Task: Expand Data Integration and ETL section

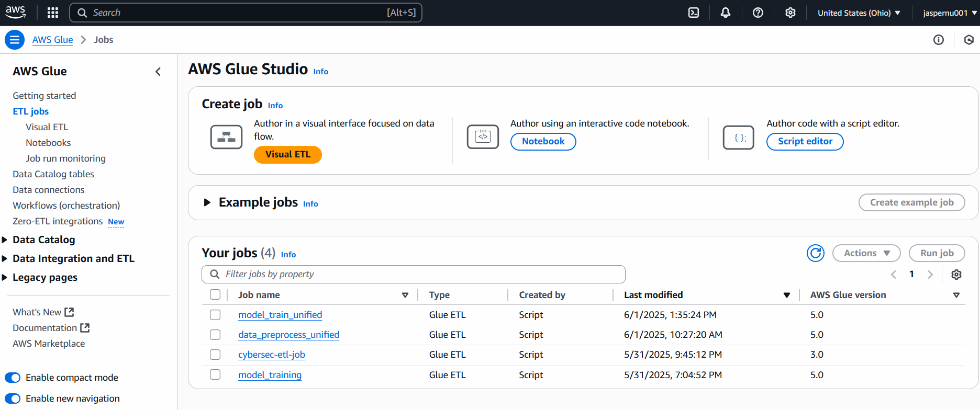Action: [5, 258]
